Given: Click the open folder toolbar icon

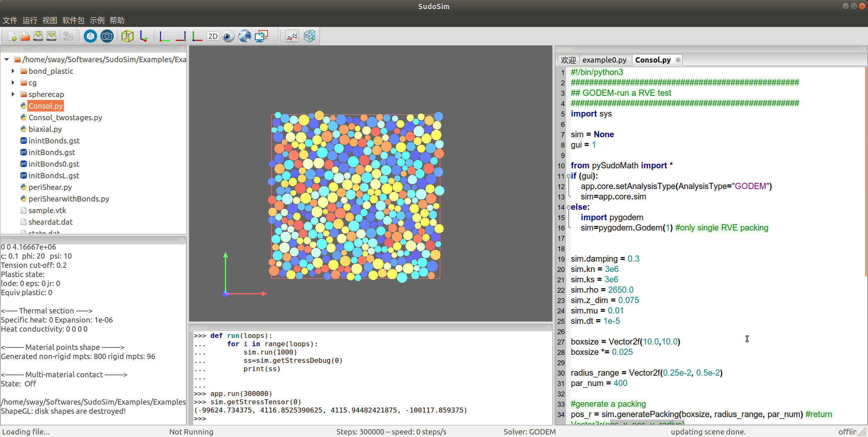Looking at the screenshot, I should 25,36.
